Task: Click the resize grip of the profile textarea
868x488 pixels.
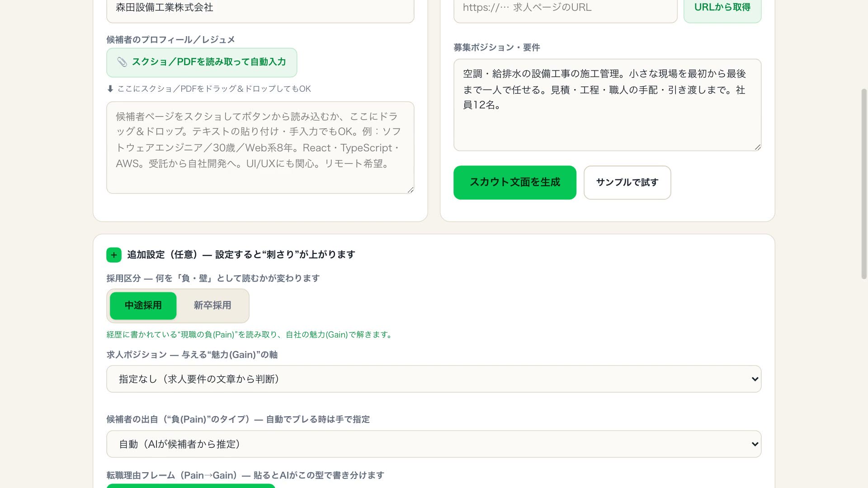Action: 410,190
